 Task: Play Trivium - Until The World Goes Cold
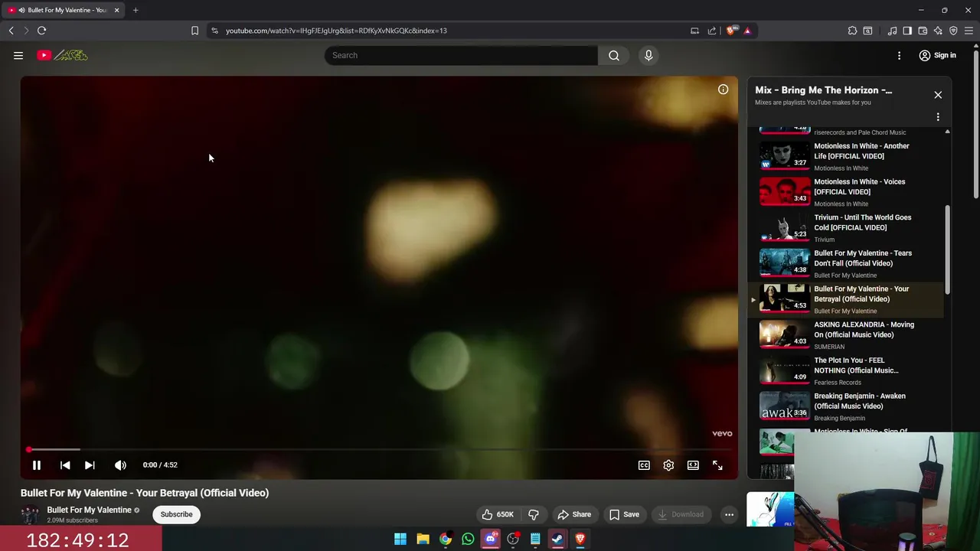coord(847,227)
